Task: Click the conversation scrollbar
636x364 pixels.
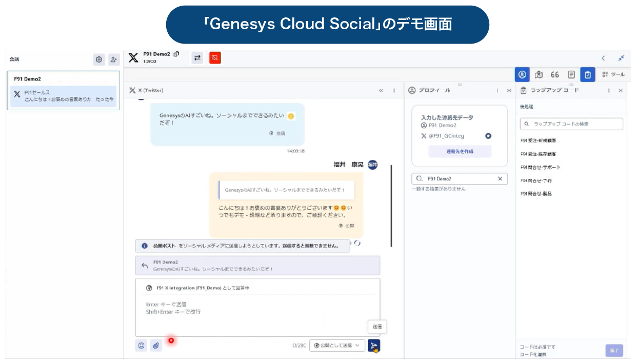Action: 391,206
